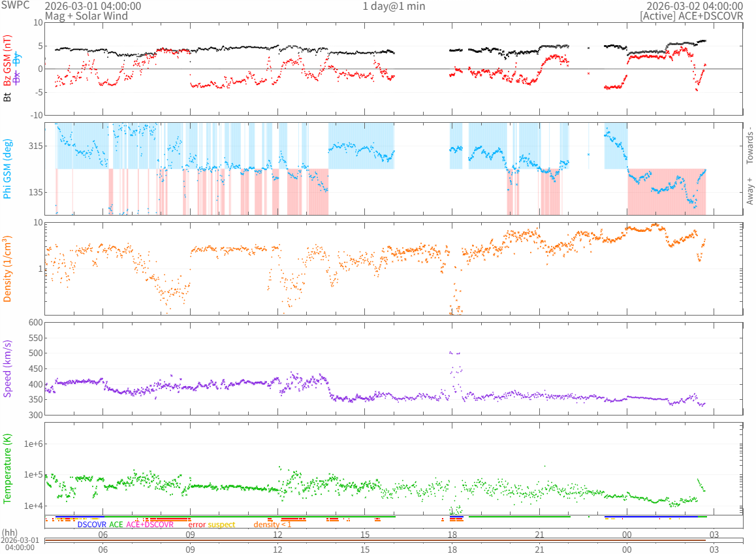Select the green ACE legend entry

tap(116, 524)
